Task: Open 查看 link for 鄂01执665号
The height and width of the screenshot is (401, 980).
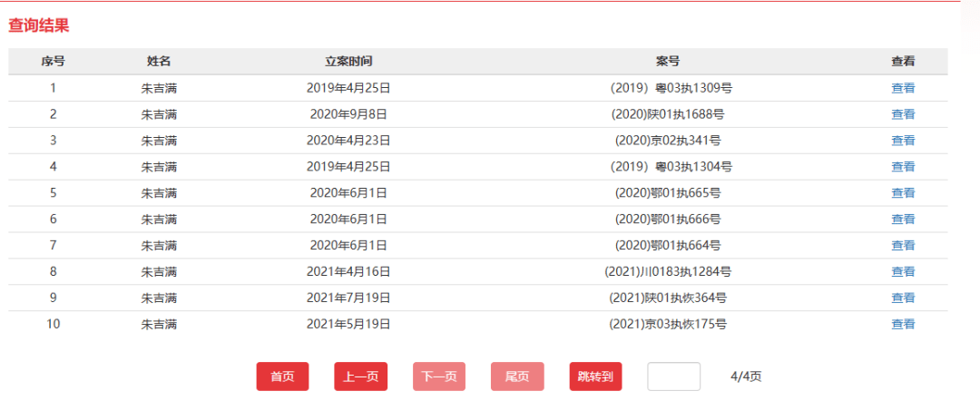Action: (902, 193)
